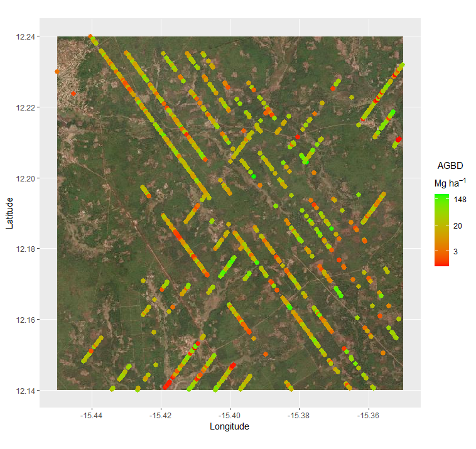Click the 12.22 latitude tick label
This screenshot has height=449, width=476.
pos(25,107)
